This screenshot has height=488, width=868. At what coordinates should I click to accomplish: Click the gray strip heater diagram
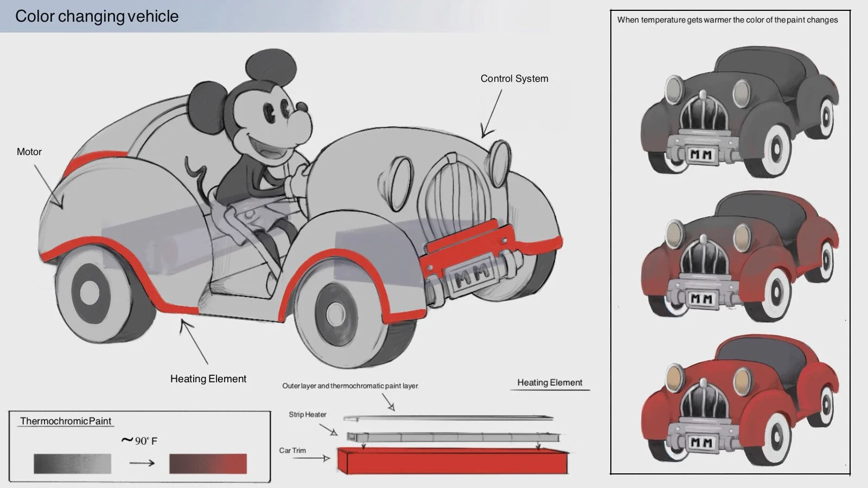pos(453,437)
